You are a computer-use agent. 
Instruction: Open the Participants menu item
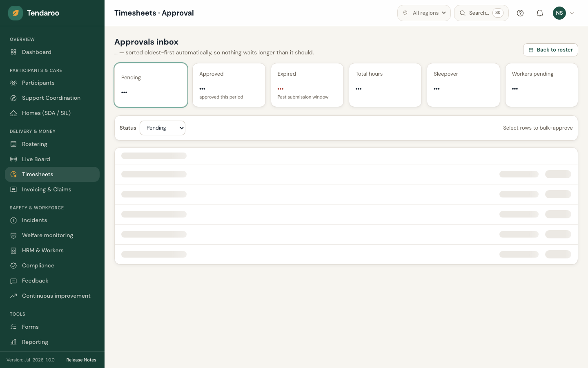tap(52, 83)
